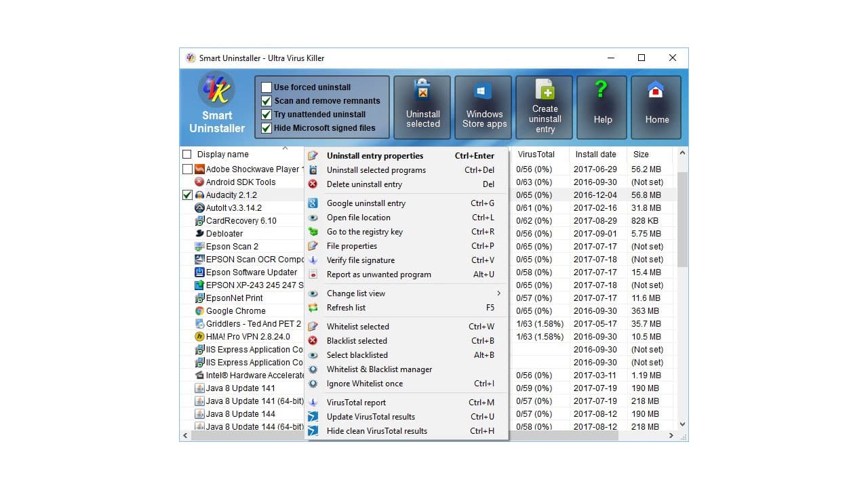Click the Create uninstall entry toolbar icon
868x488 pixels.
tap(545, 89)
